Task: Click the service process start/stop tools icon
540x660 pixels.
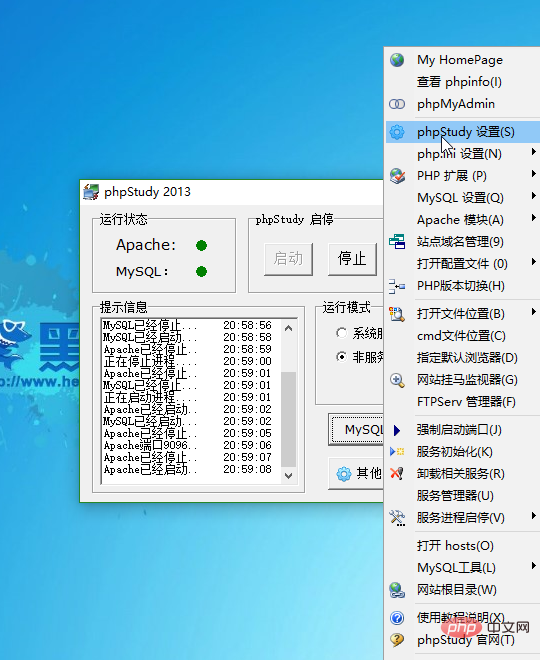Action: point(397,518)
